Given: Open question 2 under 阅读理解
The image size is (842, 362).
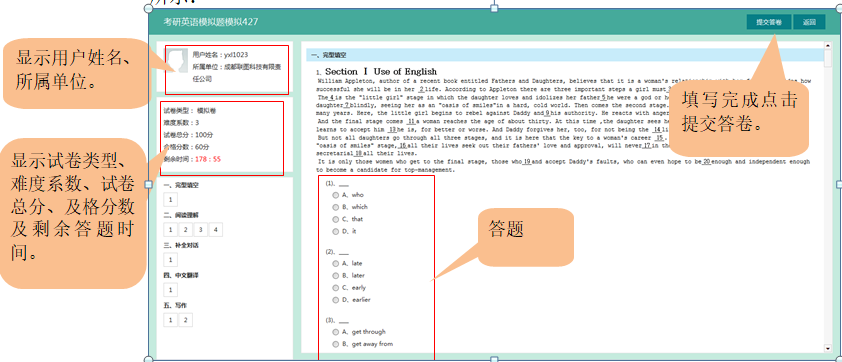Looking at the screenshot, I should [x=185, y=230].
